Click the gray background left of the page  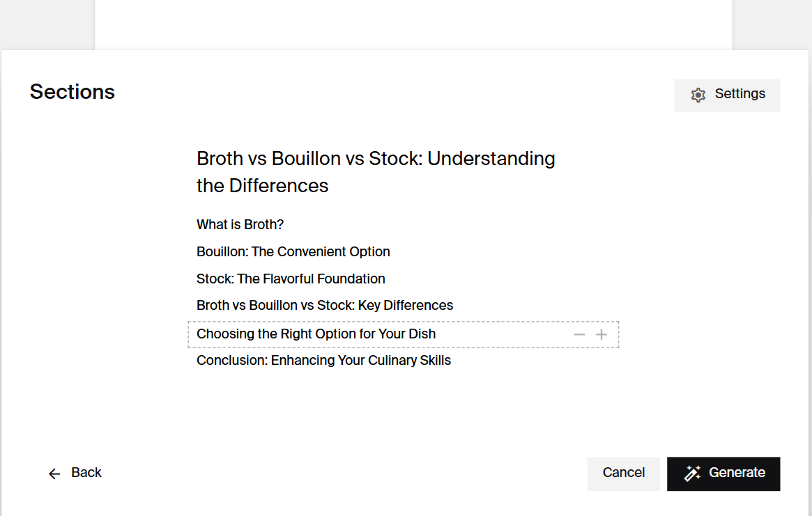[x=47, y=24]
